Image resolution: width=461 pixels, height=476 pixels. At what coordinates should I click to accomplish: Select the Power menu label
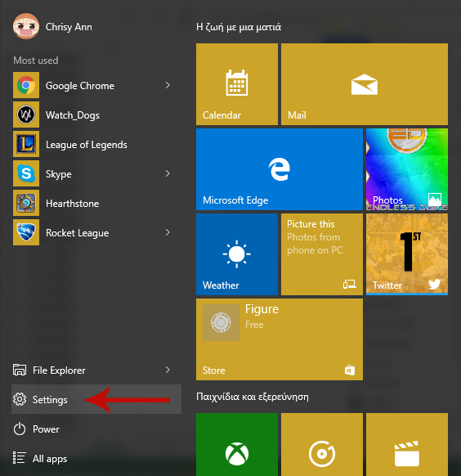click(46, 429)
